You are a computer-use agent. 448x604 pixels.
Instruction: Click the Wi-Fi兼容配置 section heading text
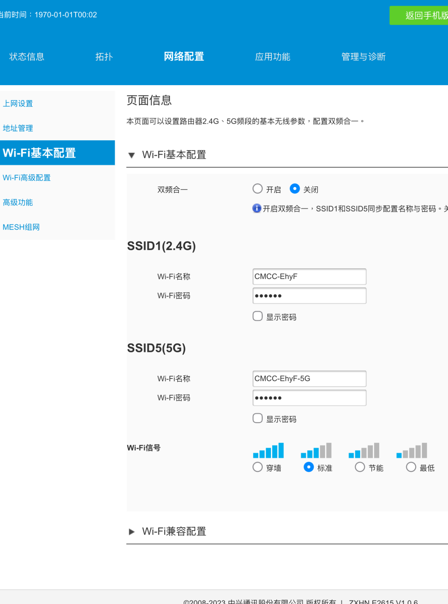174,531
